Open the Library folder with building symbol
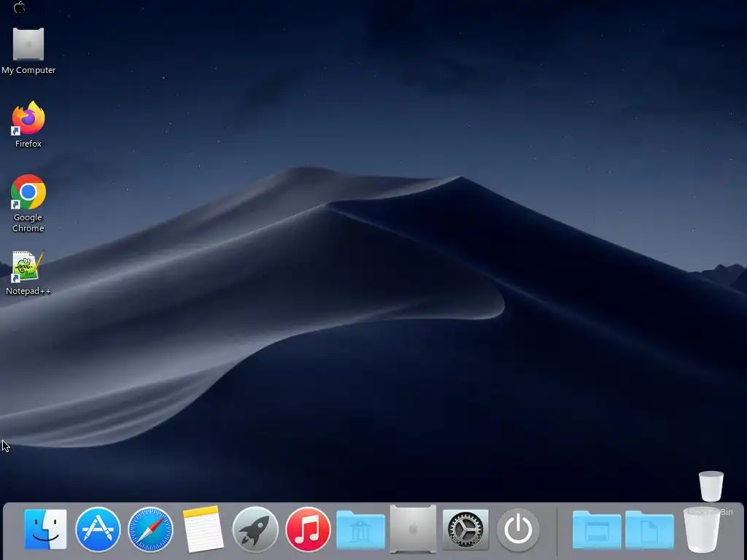747x560 pixels. click(x=360, y=529)
